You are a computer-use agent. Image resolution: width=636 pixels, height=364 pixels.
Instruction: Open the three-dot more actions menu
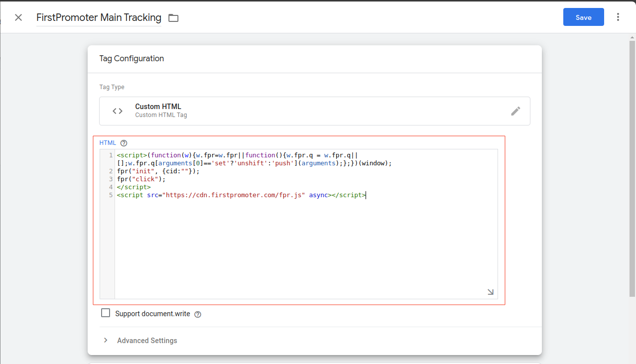pos(618,17)
